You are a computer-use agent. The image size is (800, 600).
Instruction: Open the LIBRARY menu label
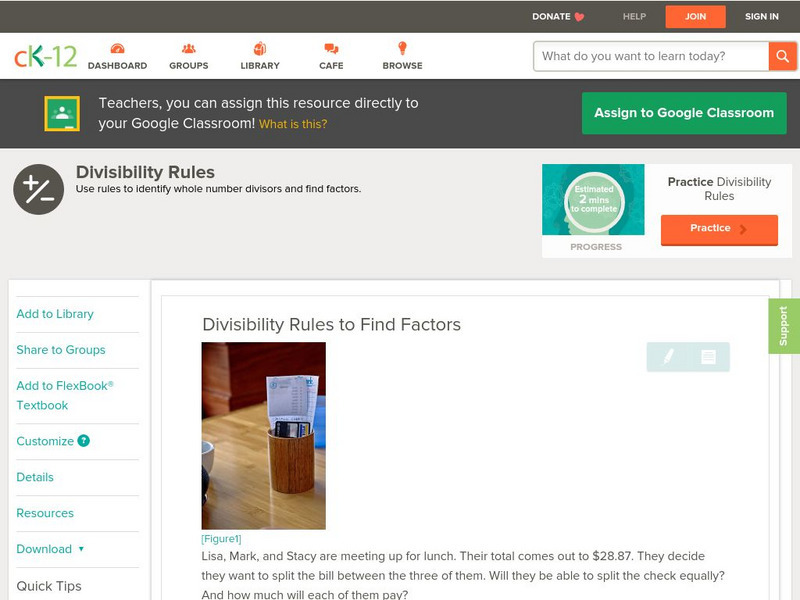(x=260, y=66)
